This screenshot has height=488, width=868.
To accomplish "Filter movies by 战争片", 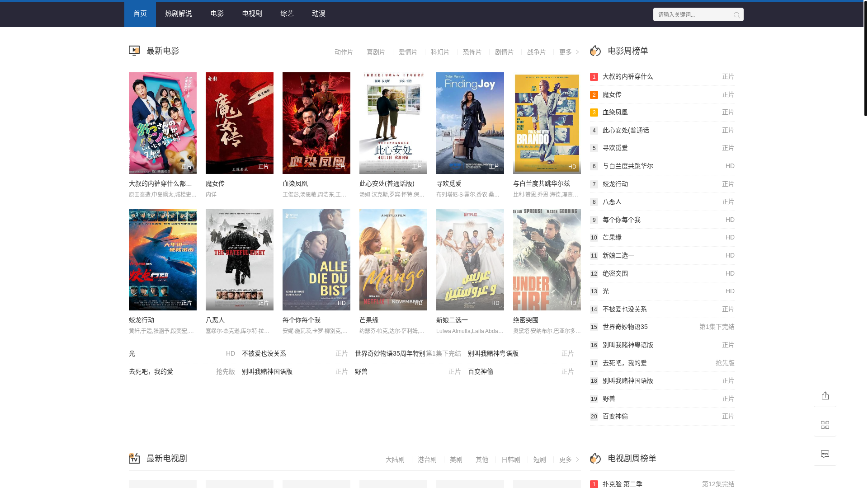I will point(537,52).
